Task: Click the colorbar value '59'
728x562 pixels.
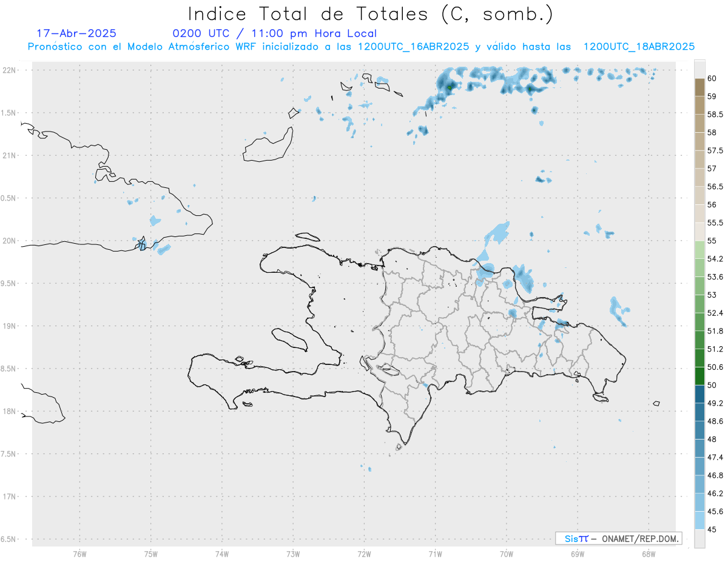Action: (712, 96)
